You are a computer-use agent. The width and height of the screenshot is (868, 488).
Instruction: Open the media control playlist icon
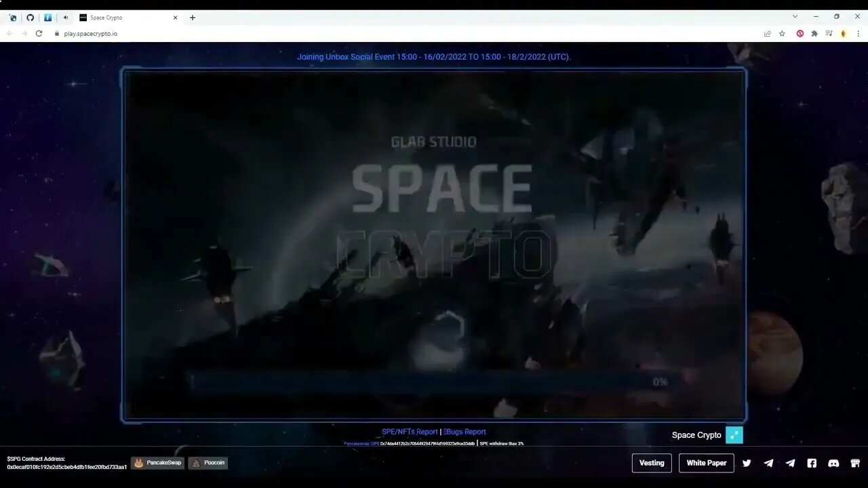click(x=829, y=33)
